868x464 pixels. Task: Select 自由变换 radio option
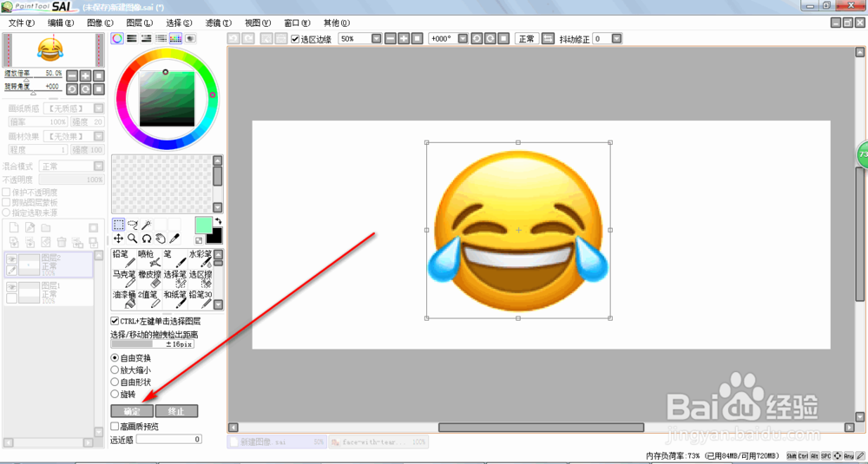(115, 358)
